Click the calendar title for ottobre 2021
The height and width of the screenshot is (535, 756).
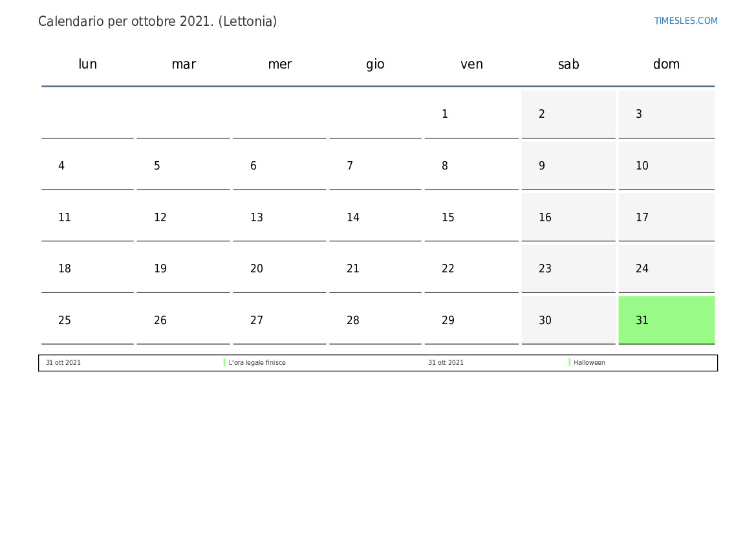157,21
